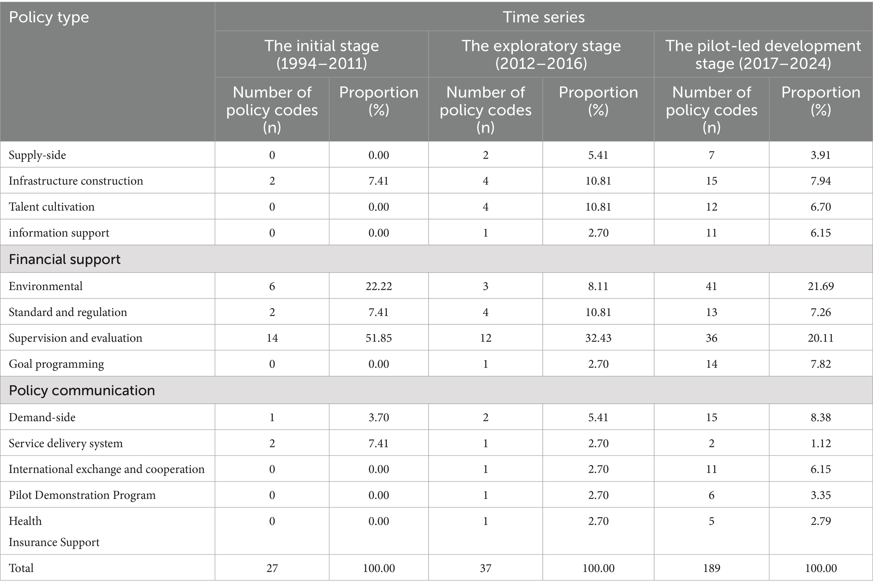Screen dimensions: 873x588
Task: Select International exchange and cooperation label
Action: click(x=106, y=469)
